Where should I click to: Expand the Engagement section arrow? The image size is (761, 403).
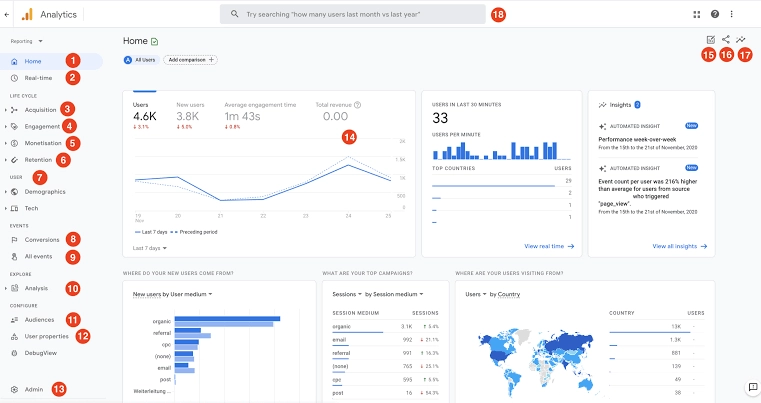click(6, 126)
